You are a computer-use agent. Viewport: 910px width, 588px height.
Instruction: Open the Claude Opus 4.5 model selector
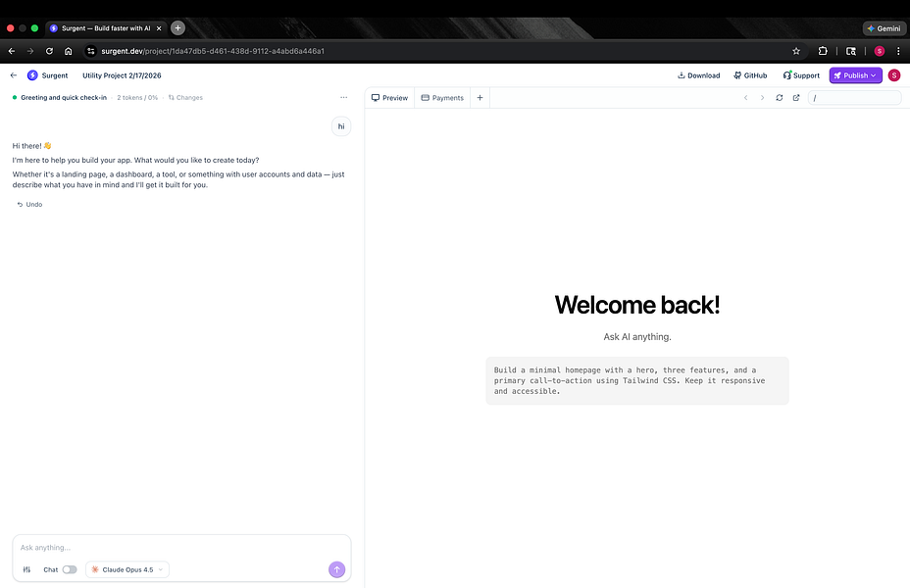(x=127, y=569)
